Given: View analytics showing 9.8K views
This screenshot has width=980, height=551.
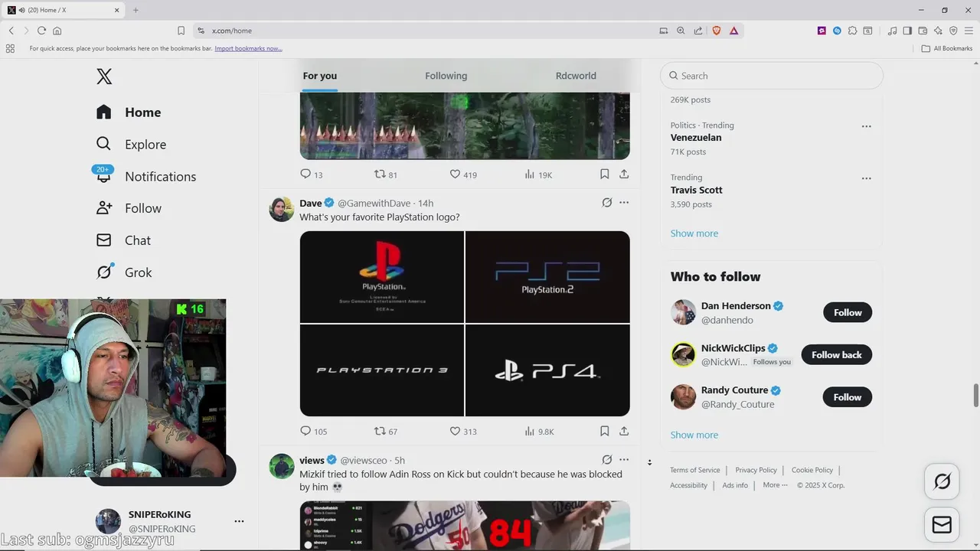Looking at the screenshot, I should point(539,431).
